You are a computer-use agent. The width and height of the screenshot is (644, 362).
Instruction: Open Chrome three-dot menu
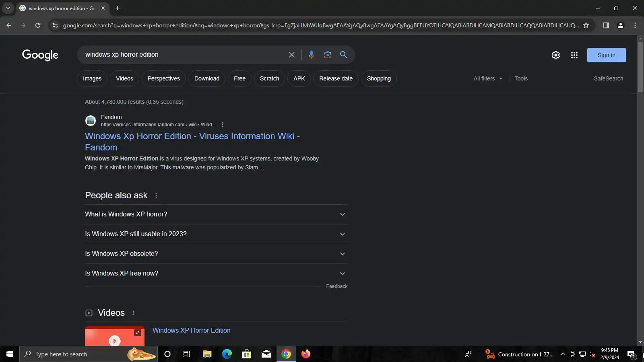pyautogui.click(x=635, y=25)
